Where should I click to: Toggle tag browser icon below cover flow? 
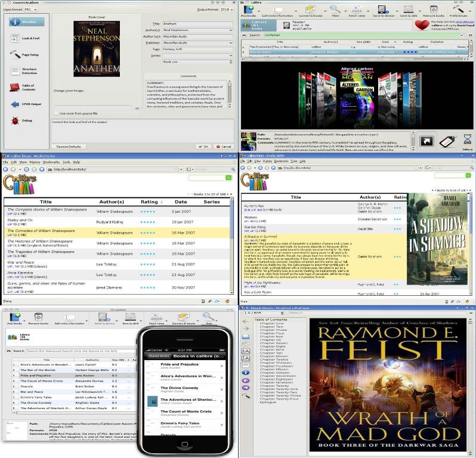click(x=447, y=141)
